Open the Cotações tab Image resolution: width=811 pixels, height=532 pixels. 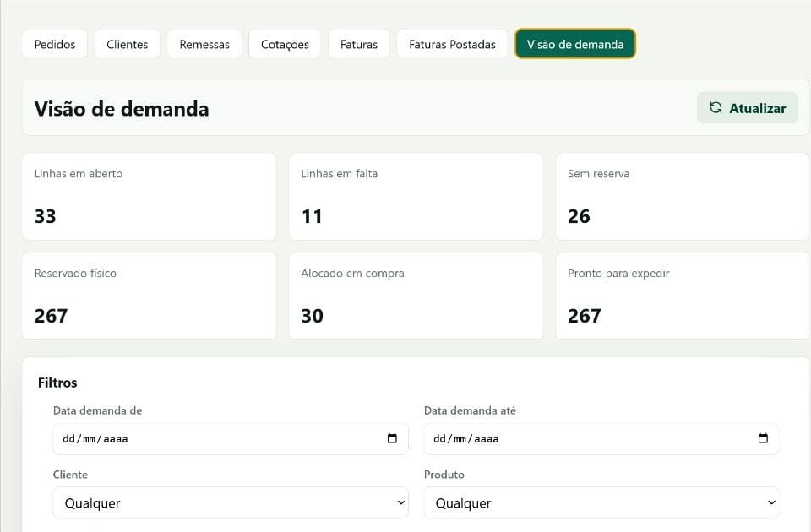pyautogui.click(x=285, y=44)
